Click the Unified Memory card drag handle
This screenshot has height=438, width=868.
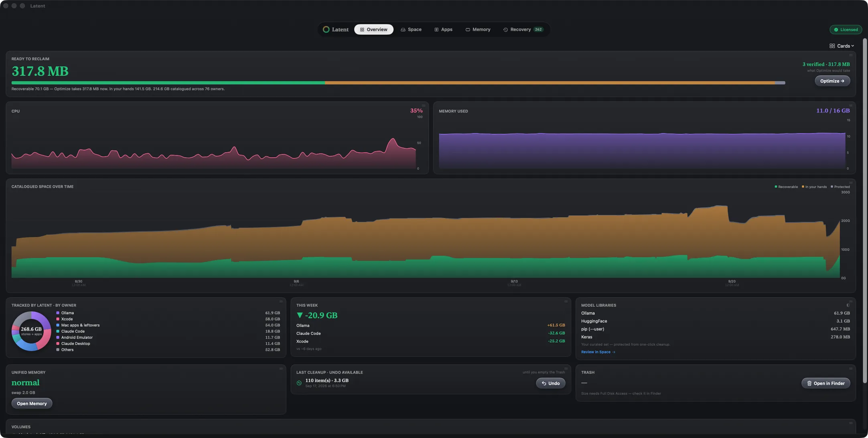[x=281, y=369]
